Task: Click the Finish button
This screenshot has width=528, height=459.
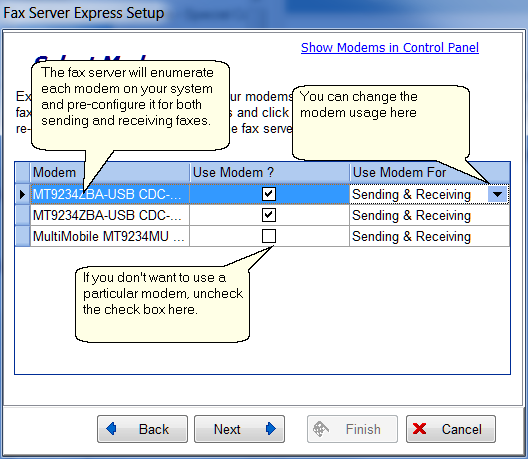Action: point(352,429)
